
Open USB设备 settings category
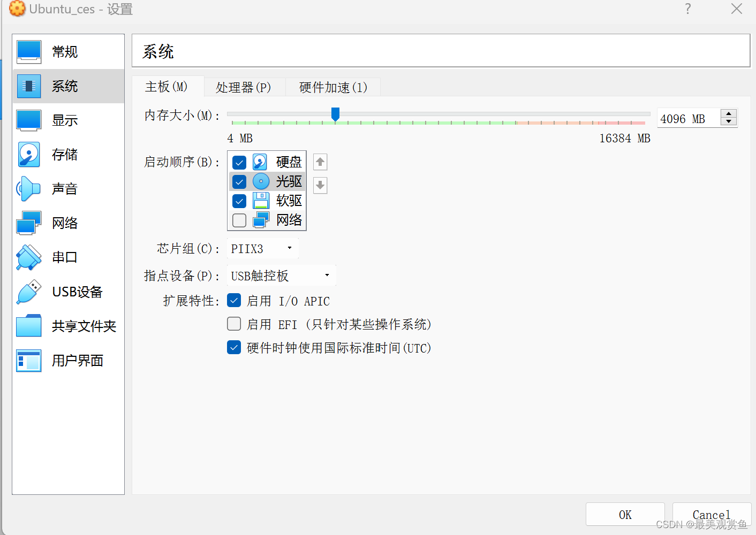pos(69,292)
